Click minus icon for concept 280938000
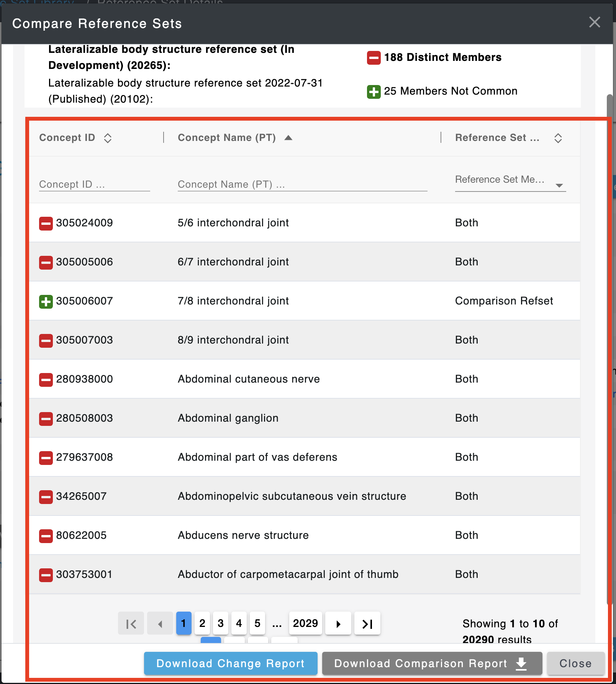 point(46,380)
